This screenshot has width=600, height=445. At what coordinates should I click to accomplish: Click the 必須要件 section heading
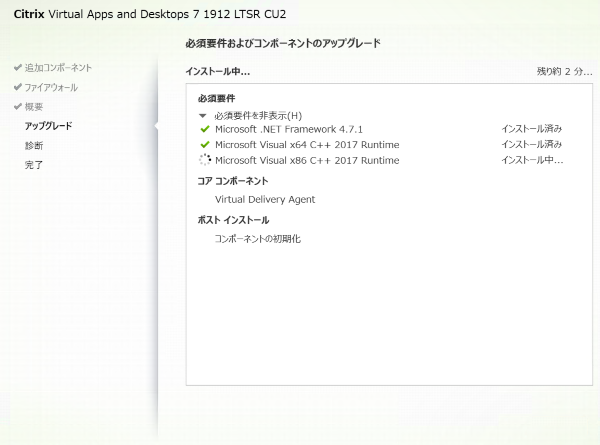coord(216,98)
